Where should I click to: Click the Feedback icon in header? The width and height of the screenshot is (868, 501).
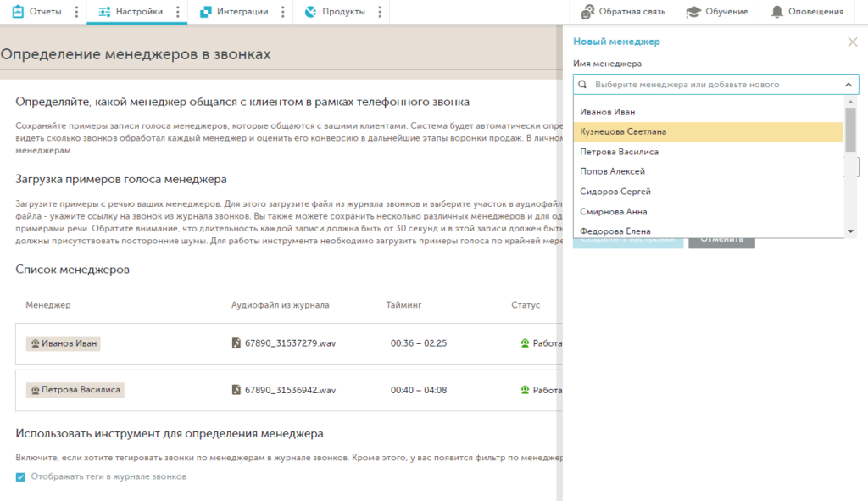[x=587, y=12]
